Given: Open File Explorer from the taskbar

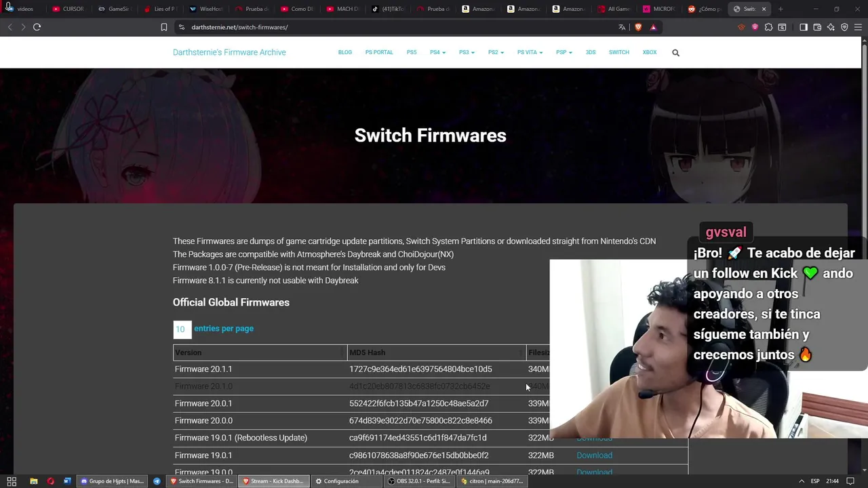Looking at the screenshot, I should 33,481.
